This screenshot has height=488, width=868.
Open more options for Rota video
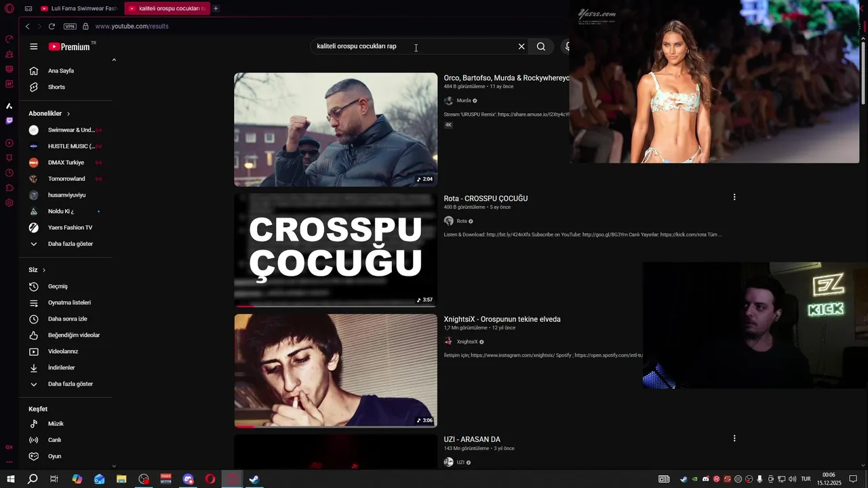point(734,197)
